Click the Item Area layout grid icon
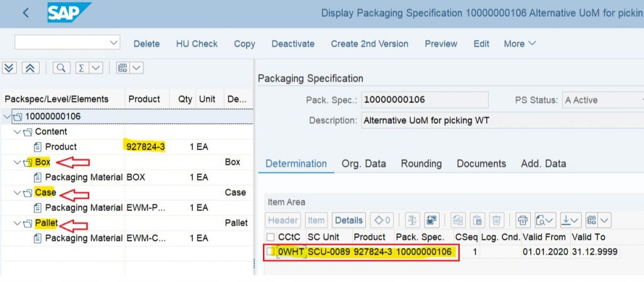Viewport: 644px width, 282px height. click(591, 220)
